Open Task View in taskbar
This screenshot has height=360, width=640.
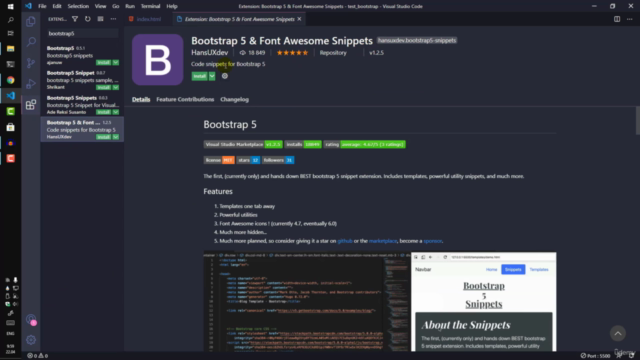pos(11,33)
